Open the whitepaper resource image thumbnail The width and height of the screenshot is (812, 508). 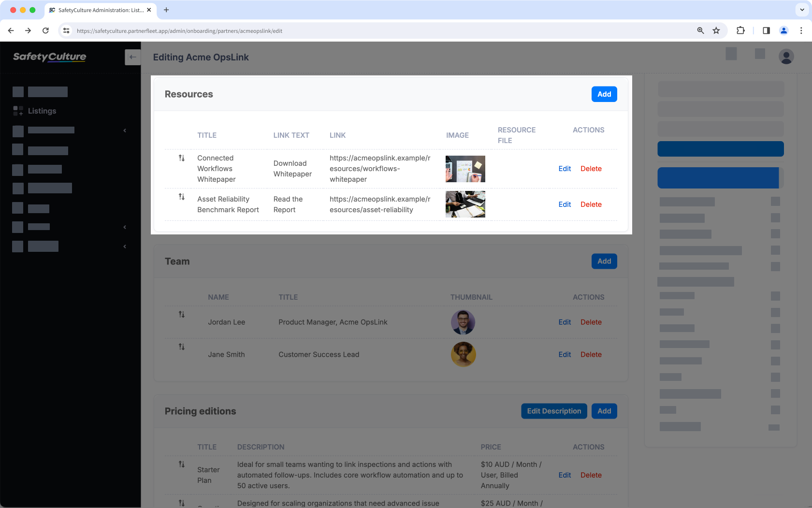[465, 169]
